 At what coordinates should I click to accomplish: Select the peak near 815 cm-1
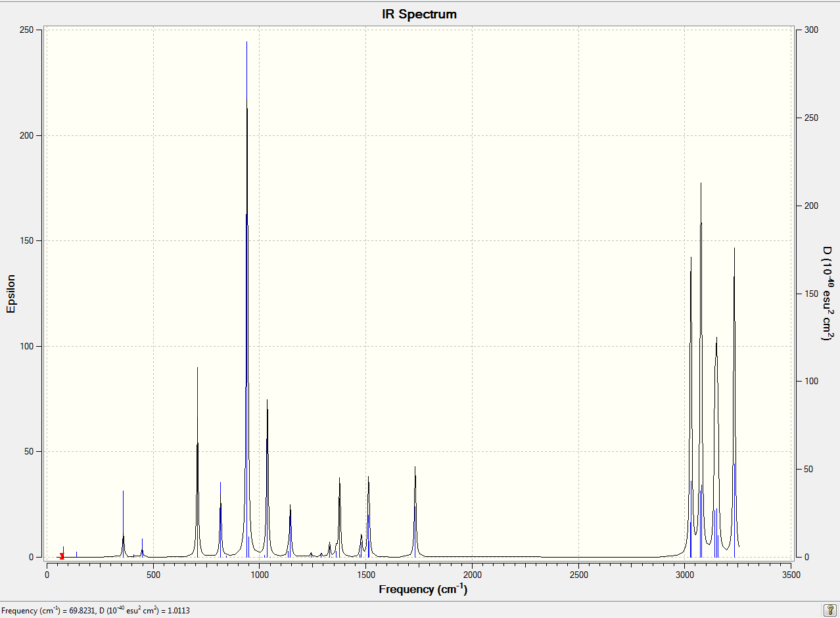click(x=220, y=519)
